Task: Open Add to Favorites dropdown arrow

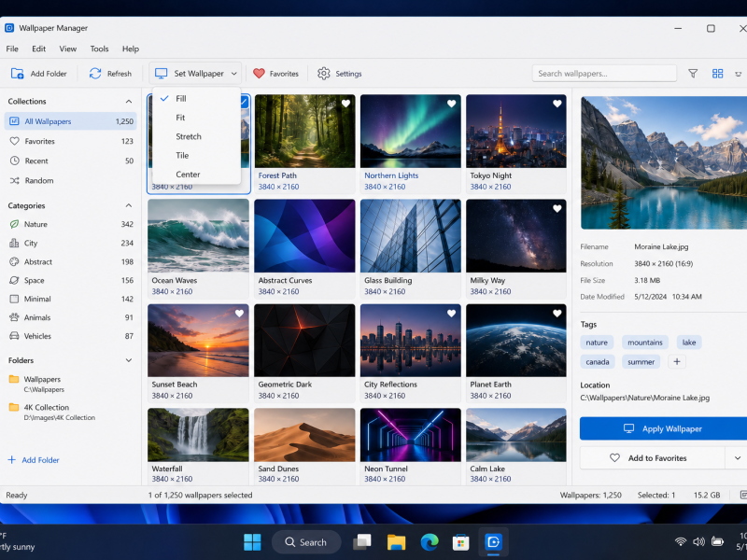Action: [737, 458]
